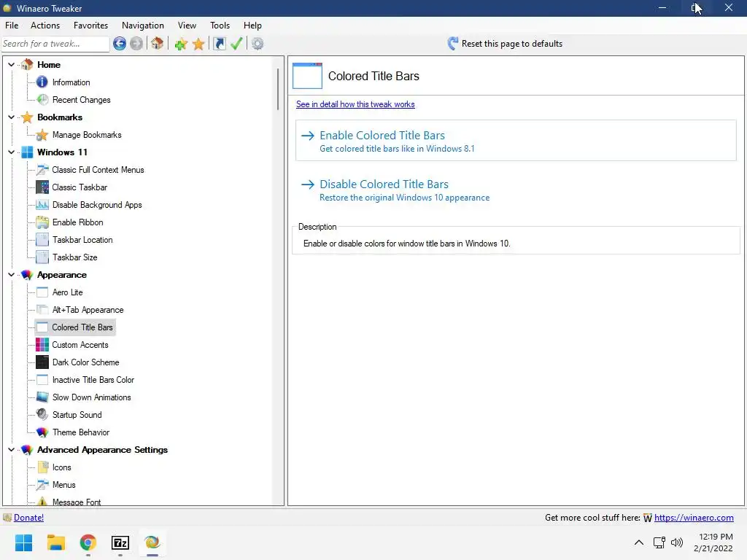
Task: Collapse the Bookmarks tree node
Action: click(x=12, y=117)
